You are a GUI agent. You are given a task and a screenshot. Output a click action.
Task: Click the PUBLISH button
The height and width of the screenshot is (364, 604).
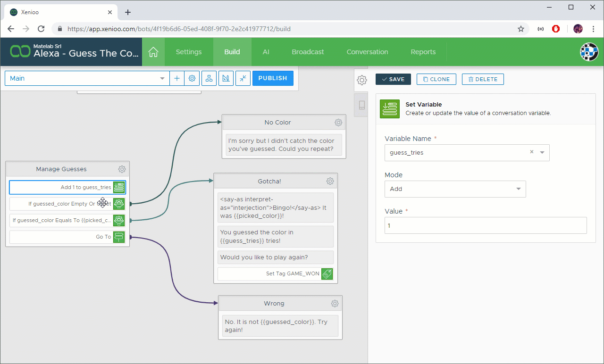(x=273, y=78)
